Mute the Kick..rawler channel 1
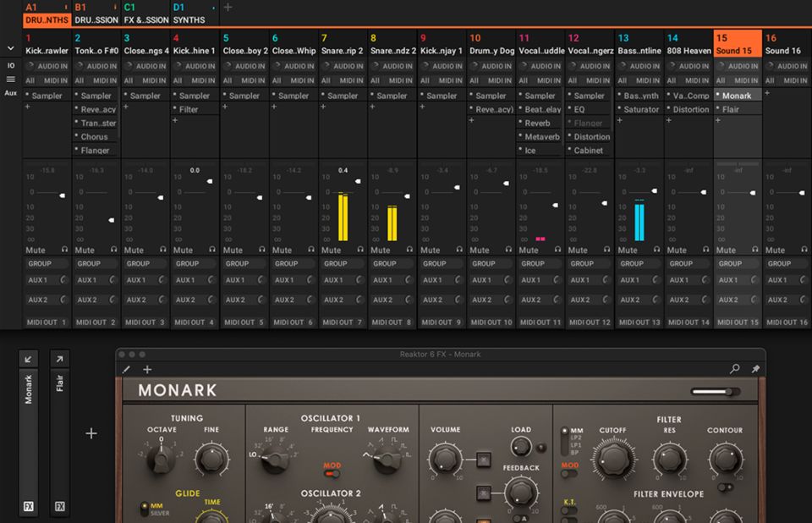 36,250
